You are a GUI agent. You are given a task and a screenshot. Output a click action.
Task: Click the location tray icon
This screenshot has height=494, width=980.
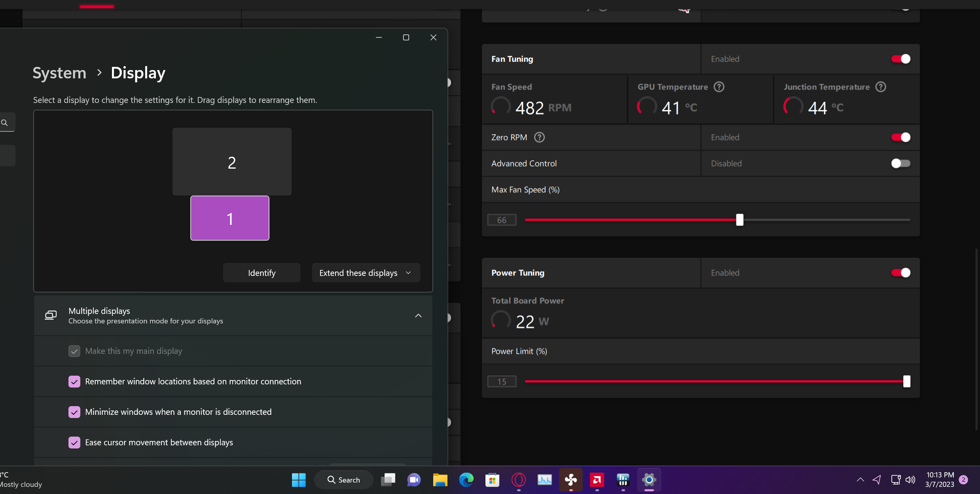point(877,480)
